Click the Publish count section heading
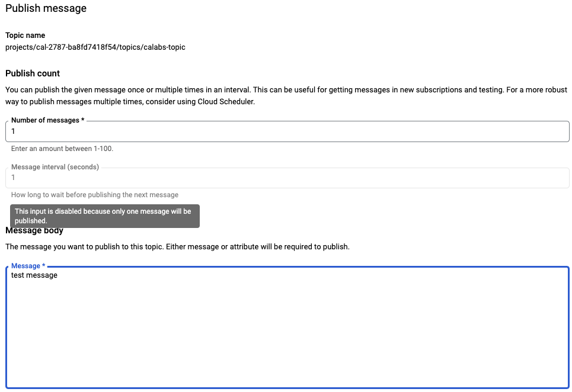This screenshot has width=572, height=392. [x=32, y=73]
